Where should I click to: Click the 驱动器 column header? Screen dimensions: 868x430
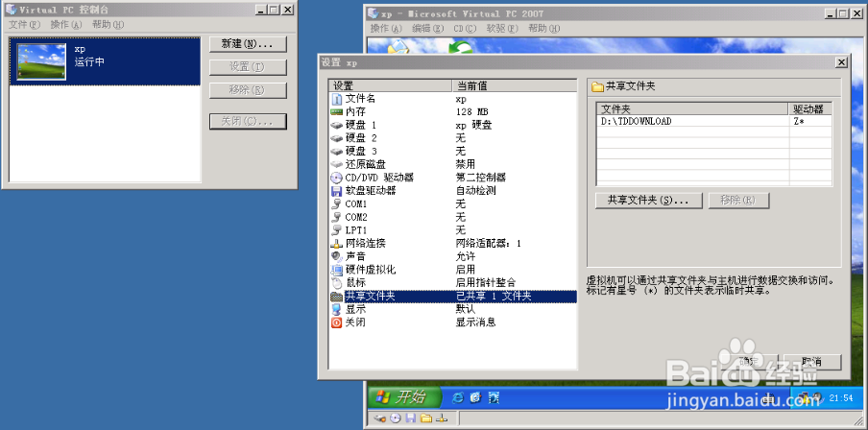click(809, 109)
